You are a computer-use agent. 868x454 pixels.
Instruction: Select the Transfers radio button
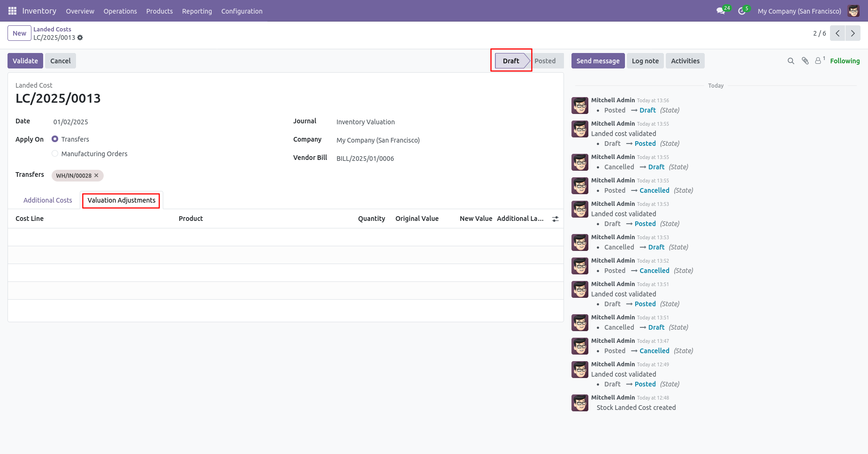click(x=55, y=139)
